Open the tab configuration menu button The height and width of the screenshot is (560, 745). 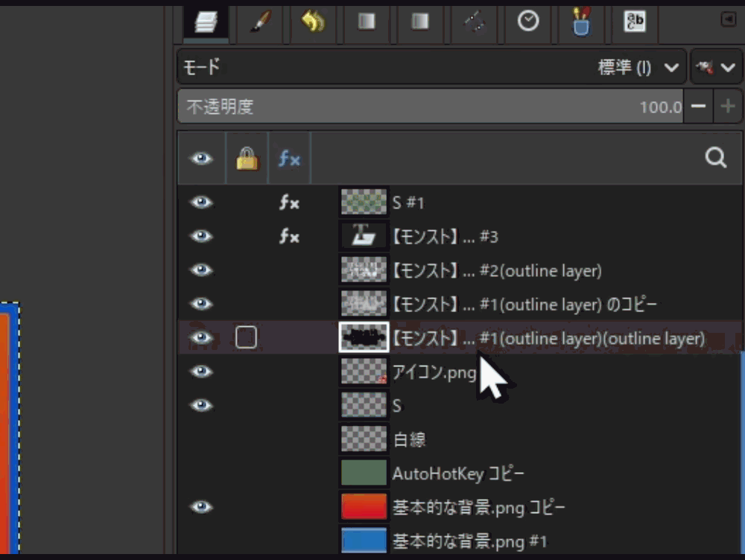pos(728,21)
